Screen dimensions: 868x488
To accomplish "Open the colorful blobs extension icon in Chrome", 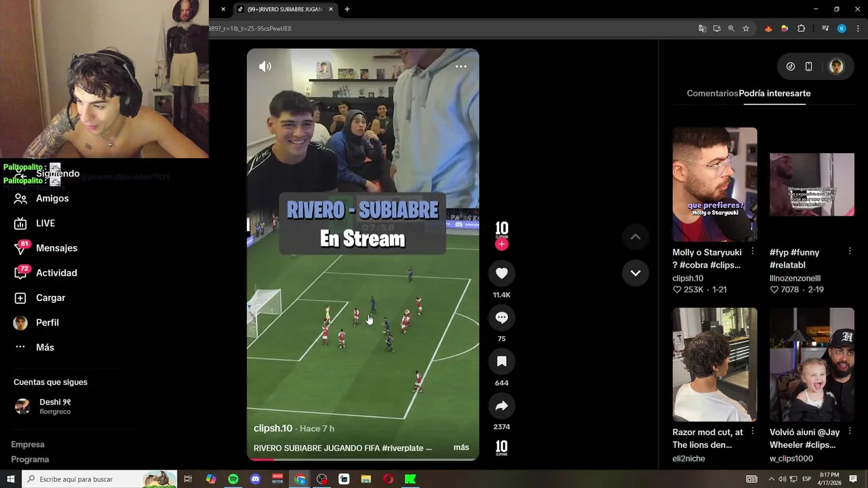I will (785, 28).
